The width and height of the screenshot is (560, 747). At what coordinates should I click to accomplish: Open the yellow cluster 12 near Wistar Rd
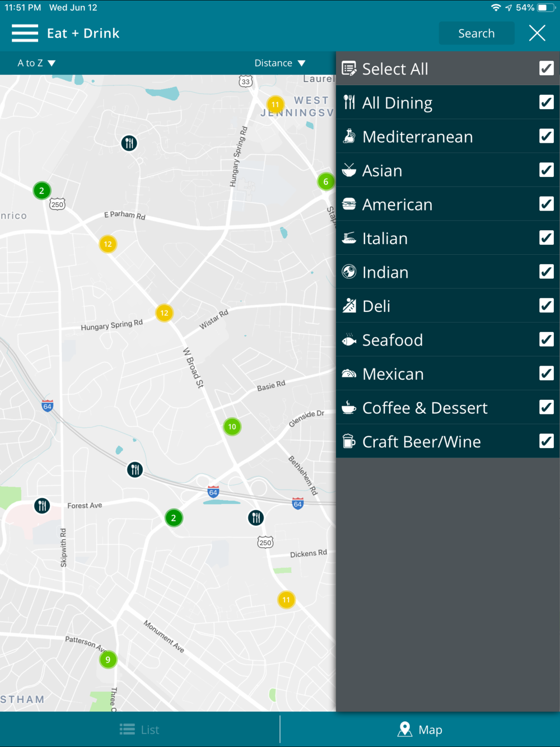164,313
